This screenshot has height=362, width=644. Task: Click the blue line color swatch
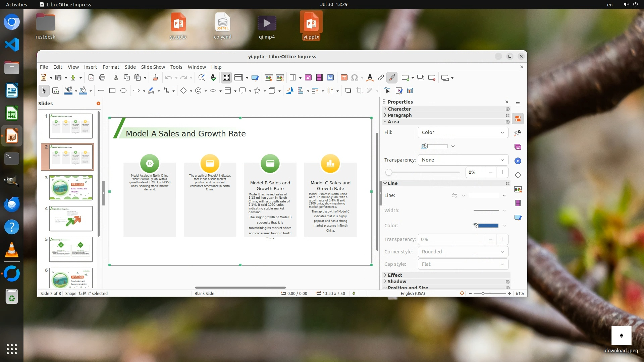tap(488, 226)
